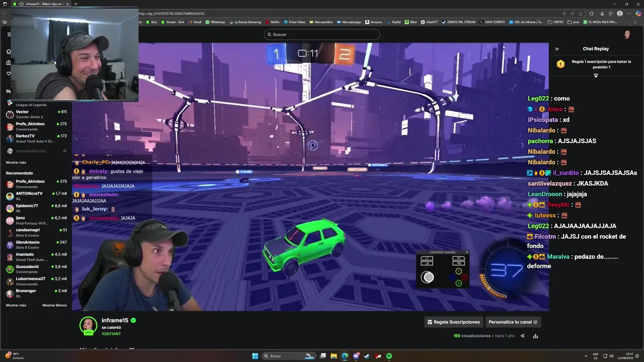Open inframe15 channel name link
Image resolution: width=644 pixels, height=362 pixels.
click(x=115, y=320)
